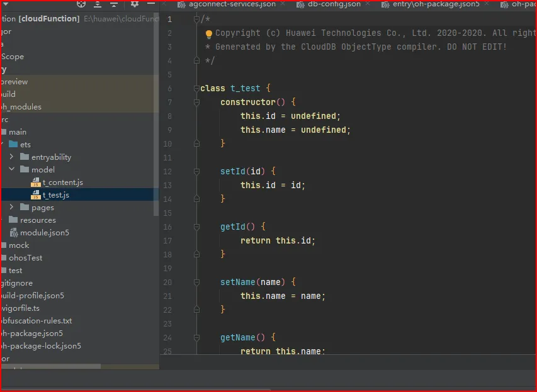Select the mock folder in tree
The width and height of the screenshot is (537, 392).
pos(19,245)
